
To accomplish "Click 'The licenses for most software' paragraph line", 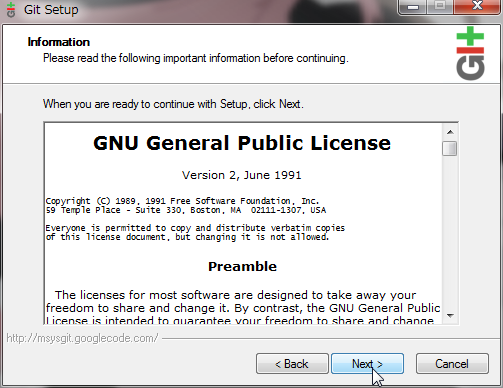I will point(235,295).
